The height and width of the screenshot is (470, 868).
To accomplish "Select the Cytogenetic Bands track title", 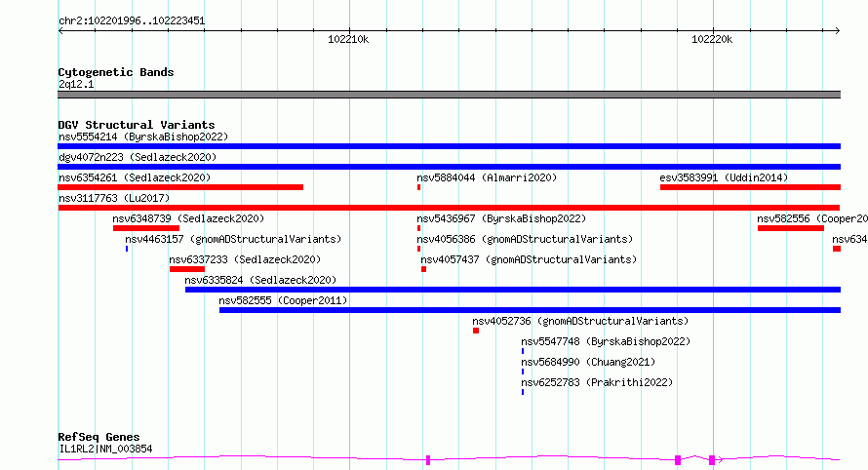I will click(x=116, y=72).
